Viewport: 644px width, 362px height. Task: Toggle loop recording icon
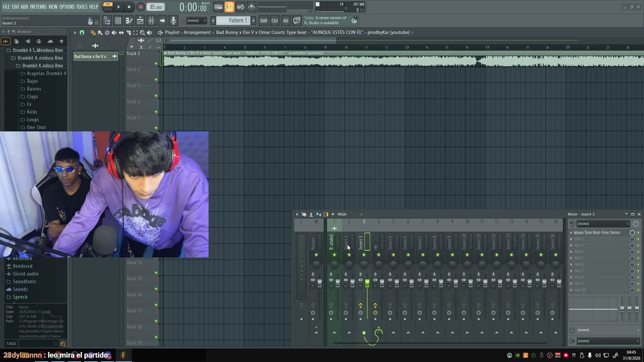pos(240,7)
